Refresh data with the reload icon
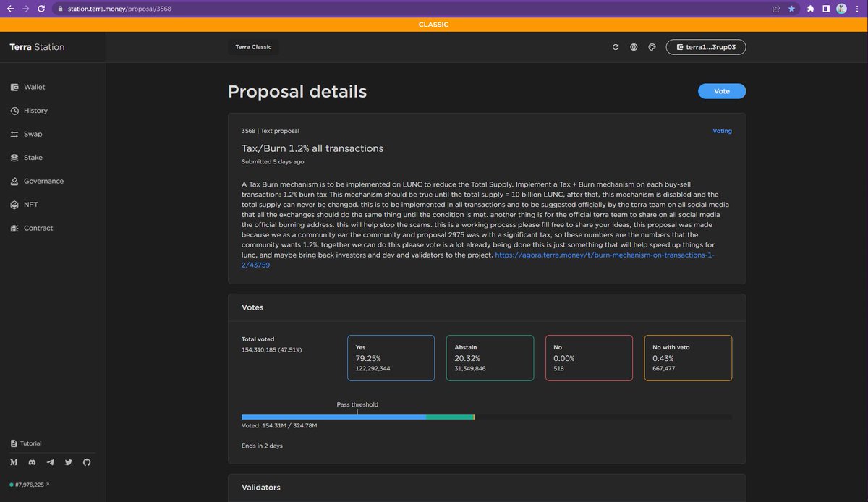Screen dimensions: 868x502 coord(615,46)
